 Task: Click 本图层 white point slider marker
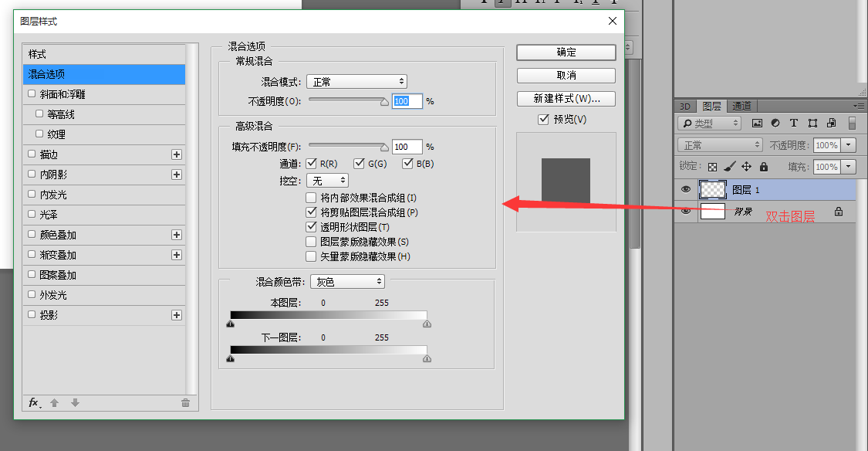(x=427, y=324)
